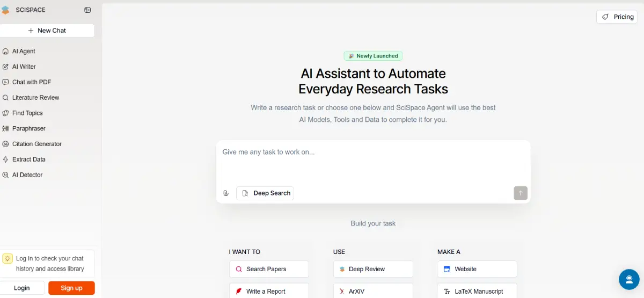Image resolution: width=644 pixels, height=298 pixels.
Task: Click the Literature Review magnifier icon
Action: click(6, 98)
